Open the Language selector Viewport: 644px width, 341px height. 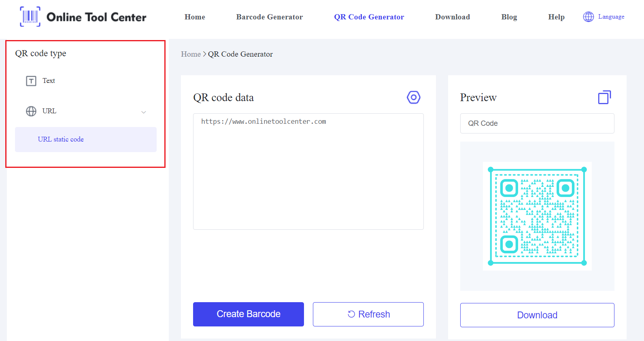tap(611, 17)
